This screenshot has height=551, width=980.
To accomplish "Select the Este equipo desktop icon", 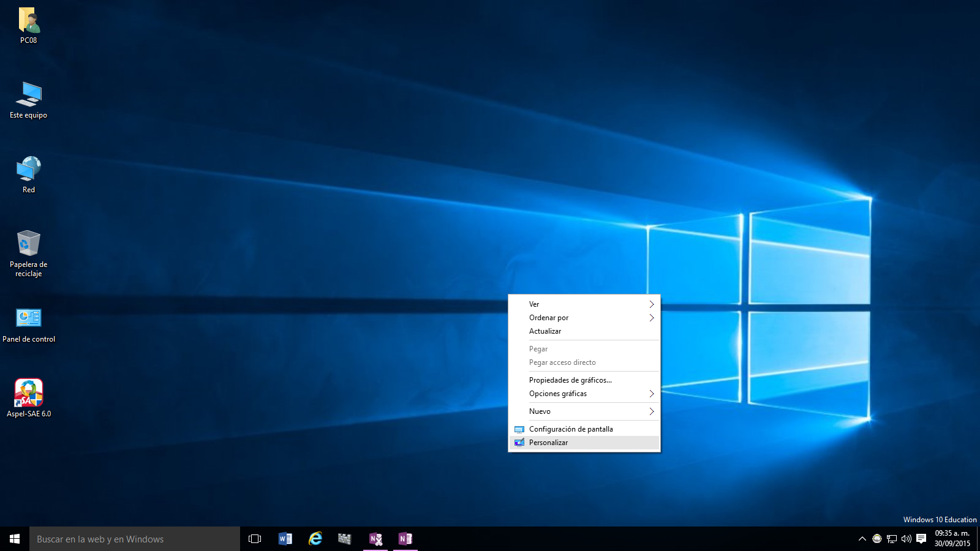I will coord(28,96).
